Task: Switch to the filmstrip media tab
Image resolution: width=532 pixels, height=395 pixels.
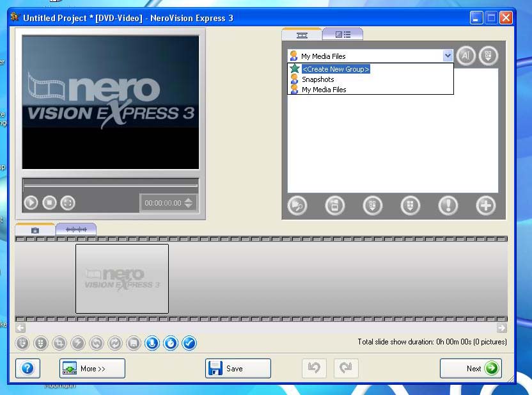Action: (x=302, y=35)
